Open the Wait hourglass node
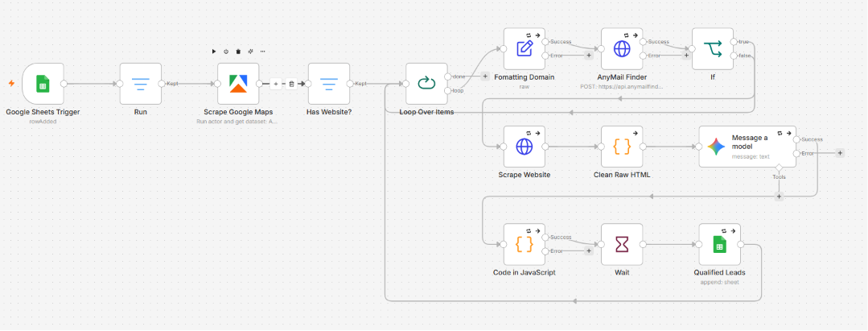Screen dimensions: 868x331 tap(622, 244)
